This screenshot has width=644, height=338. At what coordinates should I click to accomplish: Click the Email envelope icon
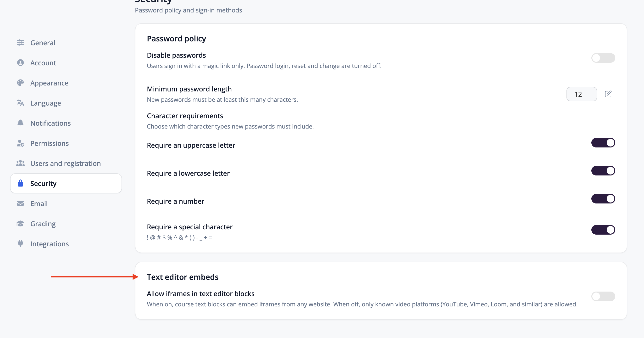coord(20,203)
